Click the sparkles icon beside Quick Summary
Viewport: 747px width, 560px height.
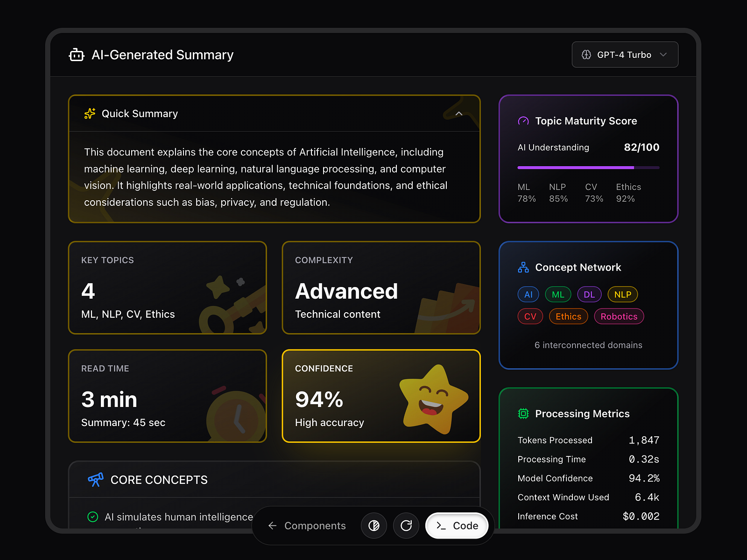tap(90, 113)
